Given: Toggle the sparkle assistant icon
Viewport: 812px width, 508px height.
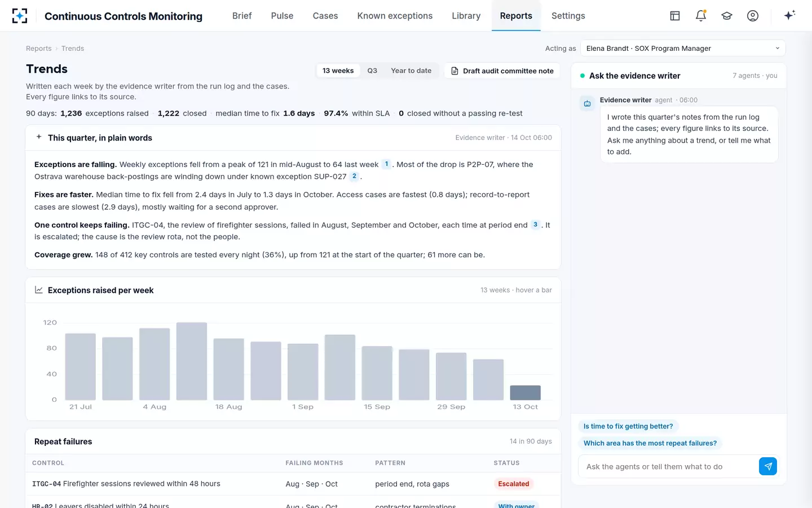Looking at the screenshot, I should click(x=789, y=15).
